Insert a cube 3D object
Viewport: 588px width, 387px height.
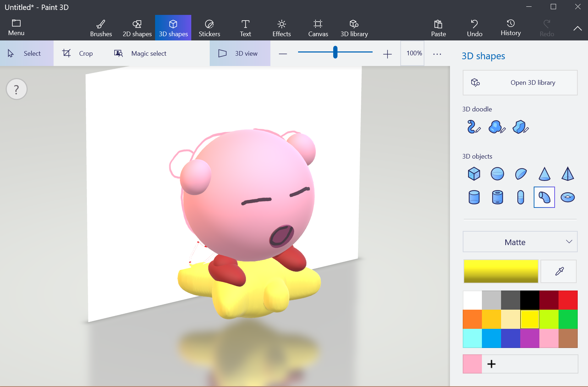point(474,174)
